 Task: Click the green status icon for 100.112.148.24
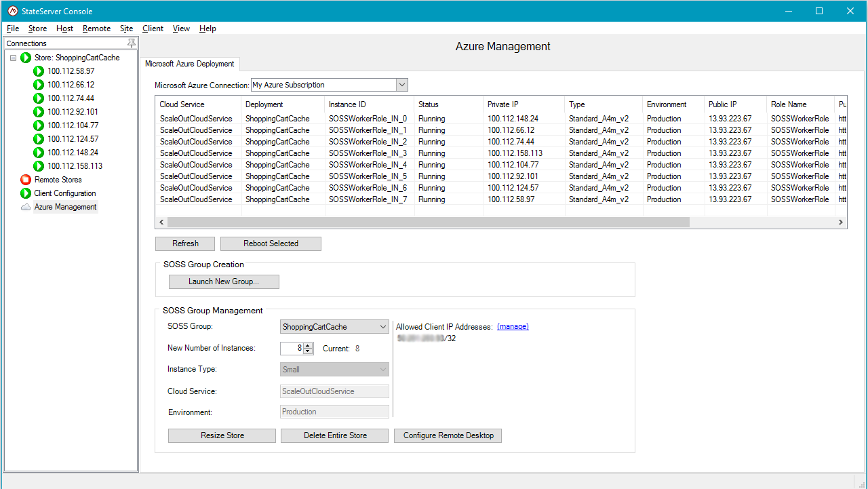click(39, 153)
